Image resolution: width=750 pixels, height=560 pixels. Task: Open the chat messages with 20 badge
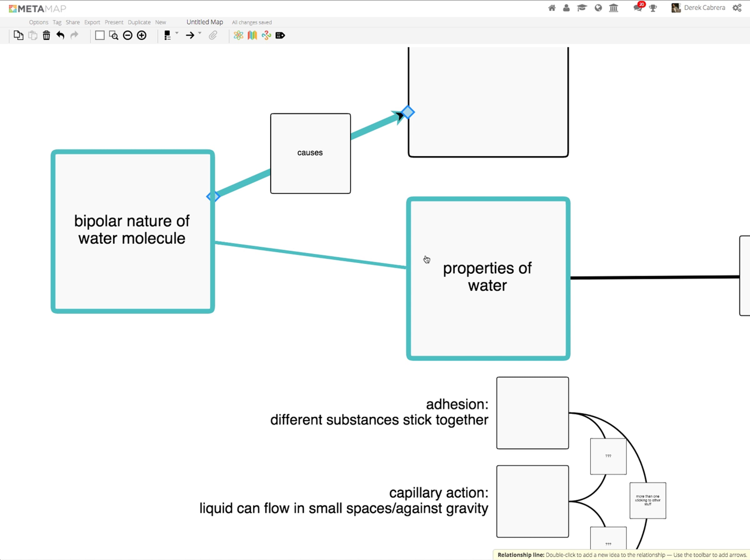pyautogui.click(x=637, y=8)
